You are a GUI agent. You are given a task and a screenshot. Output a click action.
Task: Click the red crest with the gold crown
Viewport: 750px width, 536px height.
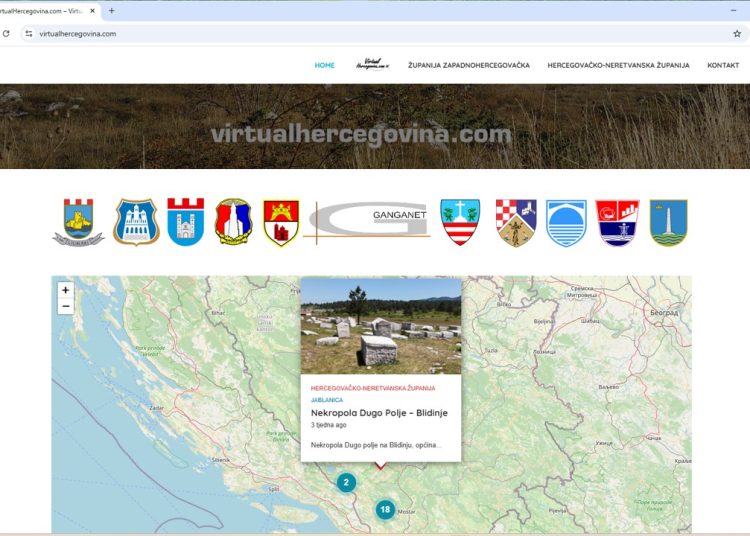[x=281, y=223]
